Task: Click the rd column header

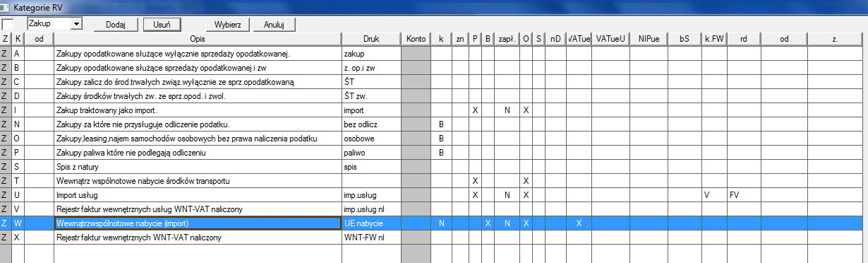Action: (x=744, y=39)
